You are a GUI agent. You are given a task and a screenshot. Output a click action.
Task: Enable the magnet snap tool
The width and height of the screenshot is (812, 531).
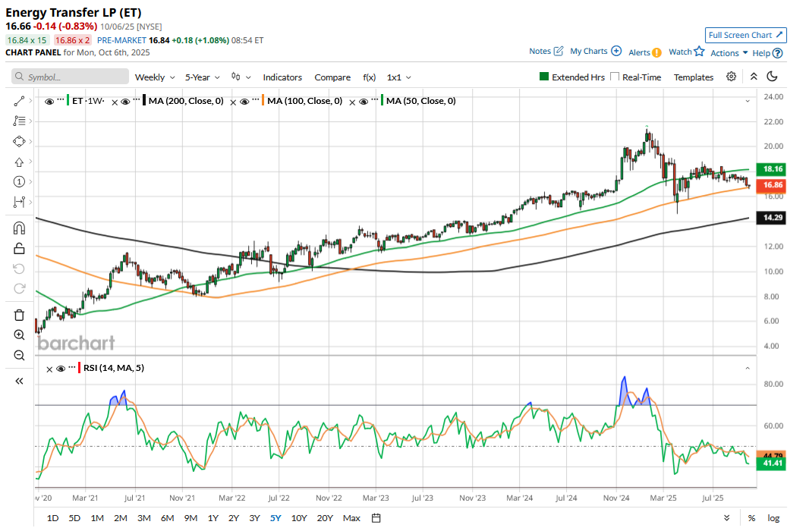(x=19, y=228)
